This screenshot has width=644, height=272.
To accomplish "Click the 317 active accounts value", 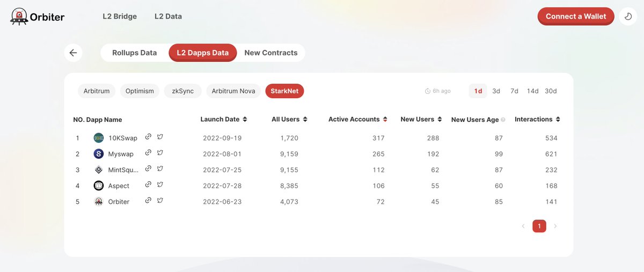I will coord(378,138).
